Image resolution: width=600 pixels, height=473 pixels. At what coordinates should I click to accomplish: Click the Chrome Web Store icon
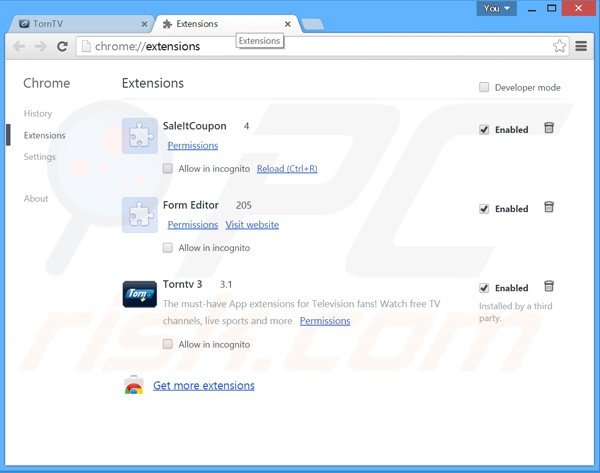[133, 386]
